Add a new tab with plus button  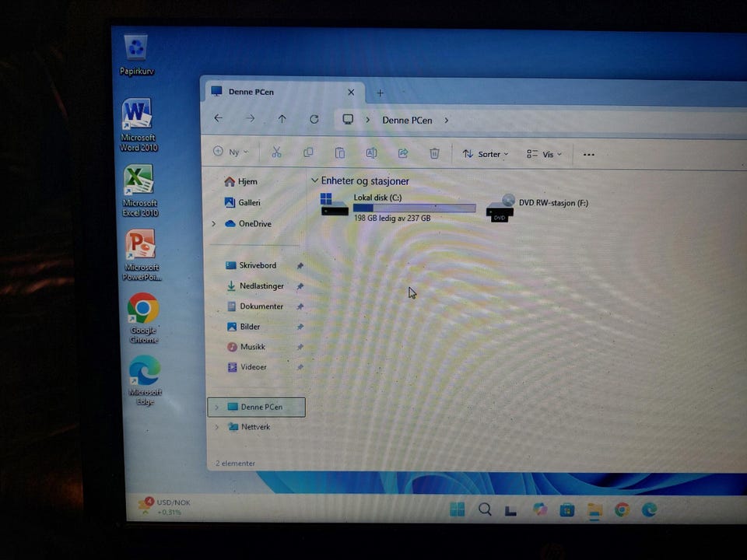(380, 93)
